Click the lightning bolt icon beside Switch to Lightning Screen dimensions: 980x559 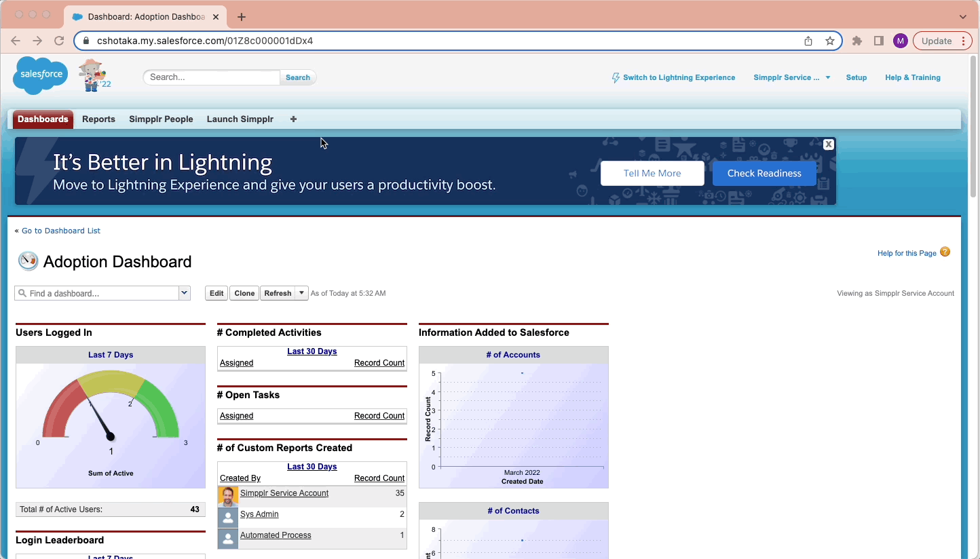click(x=616, y=77)
